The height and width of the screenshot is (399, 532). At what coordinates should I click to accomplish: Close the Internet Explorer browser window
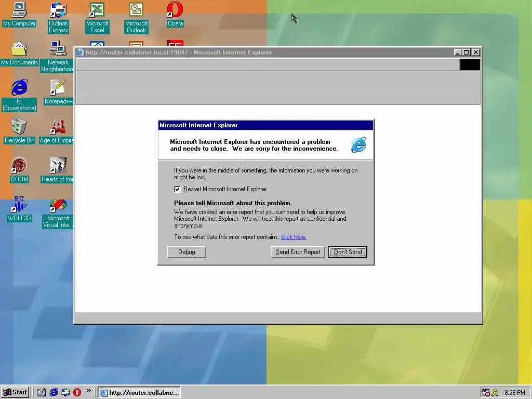pos(476,52)
